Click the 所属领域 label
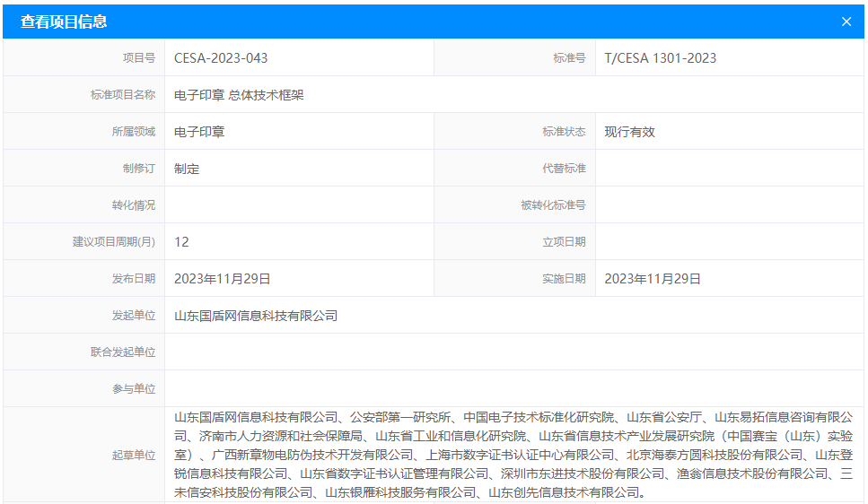This screenshot has width=868, height=504. pyautogui.click(x=134, y=132)
